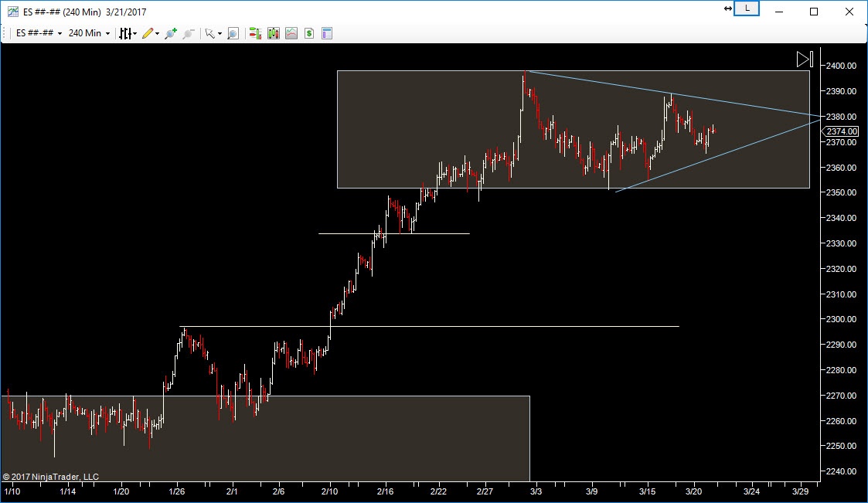The image size is (868, 503).
Task: Click the zoom in icon with plus
Action: 170,33
